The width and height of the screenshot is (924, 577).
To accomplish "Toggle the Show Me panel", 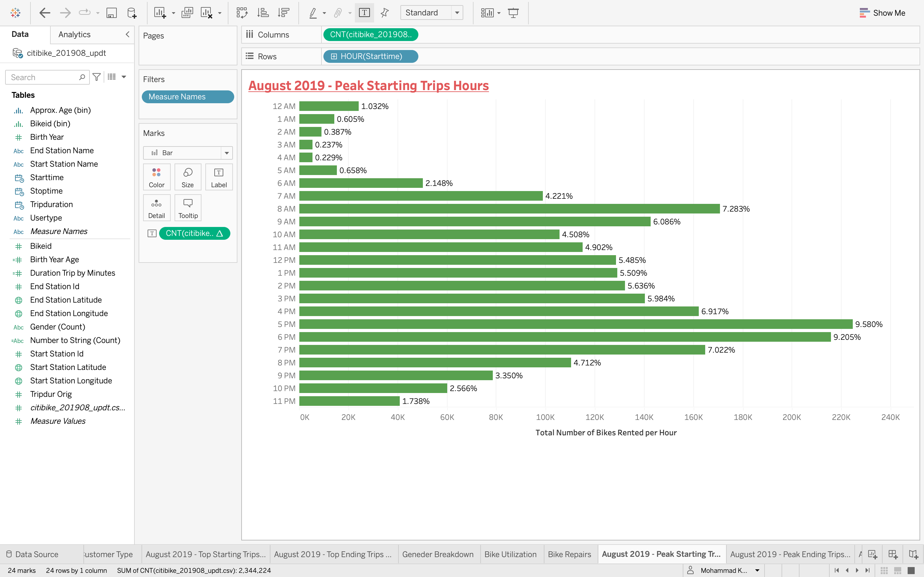I will 882,13.
